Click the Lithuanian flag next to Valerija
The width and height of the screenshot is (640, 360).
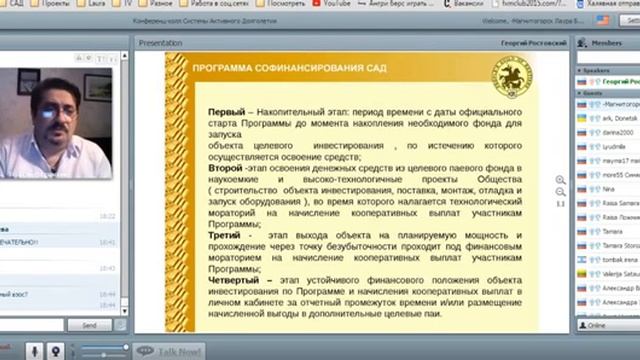[582, 274]
